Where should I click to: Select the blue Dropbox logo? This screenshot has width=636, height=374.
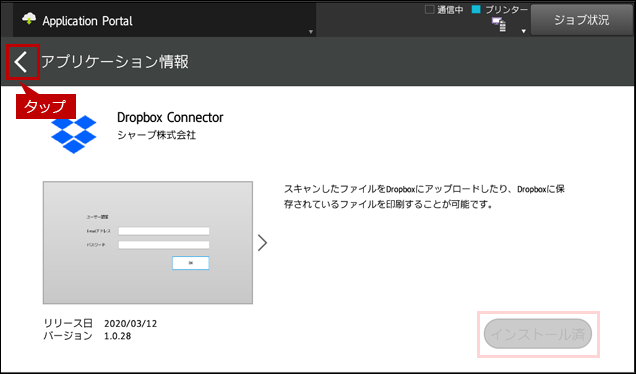click(73, 134)
